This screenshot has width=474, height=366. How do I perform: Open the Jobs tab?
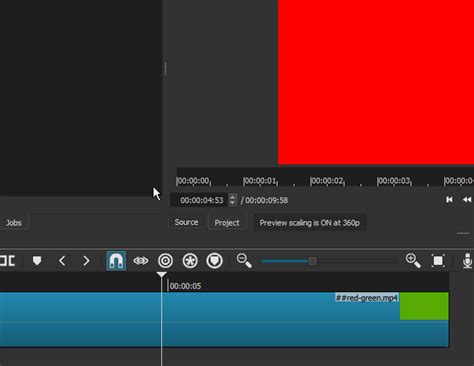14,223
